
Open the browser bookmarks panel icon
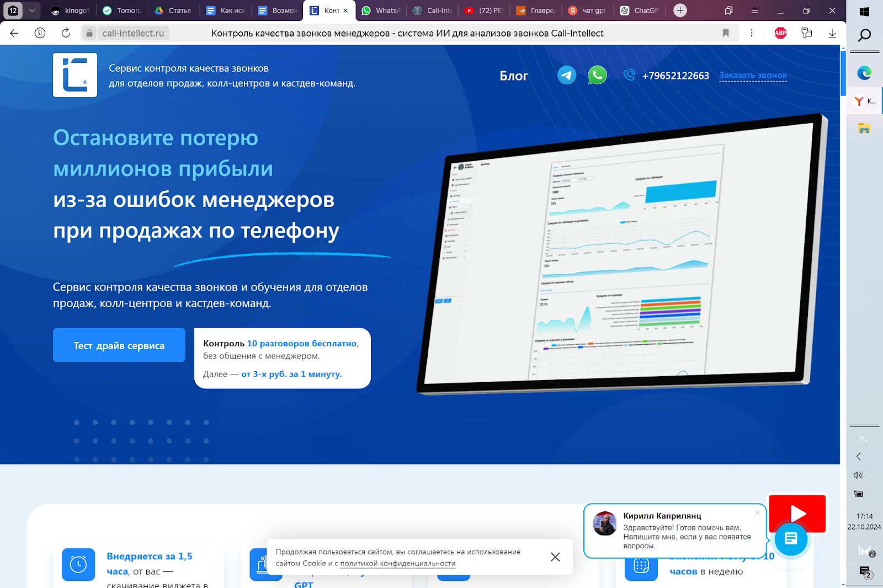[x=728, y=10]
